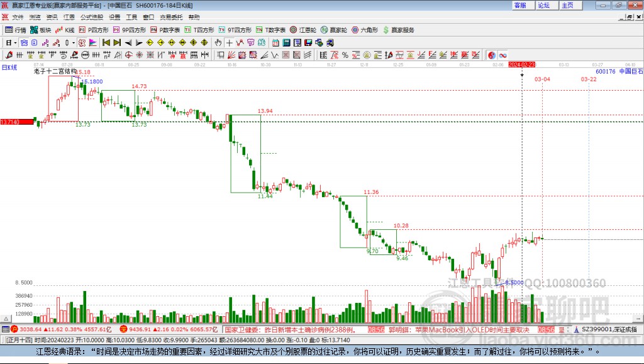Open 赢家服务 dollar-sign service
This screenshot has height=364, width=644.
pyautogui.click(x=399, y=30)
